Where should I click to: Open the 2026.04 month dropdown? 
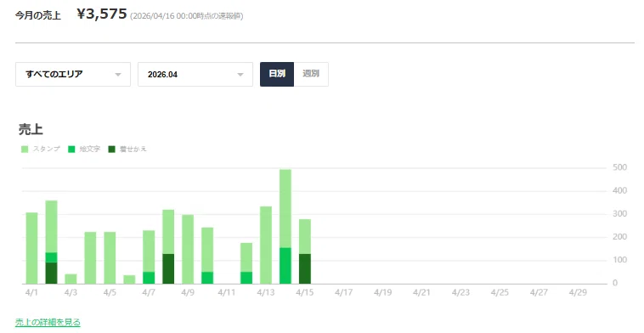click(195, 74)
